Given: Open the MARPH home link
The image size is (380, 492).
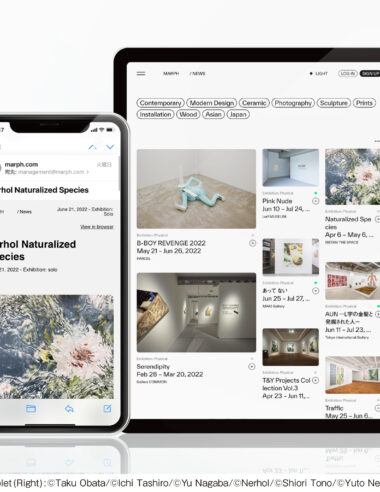Looking at the screenshot, I should click(171, 74).
